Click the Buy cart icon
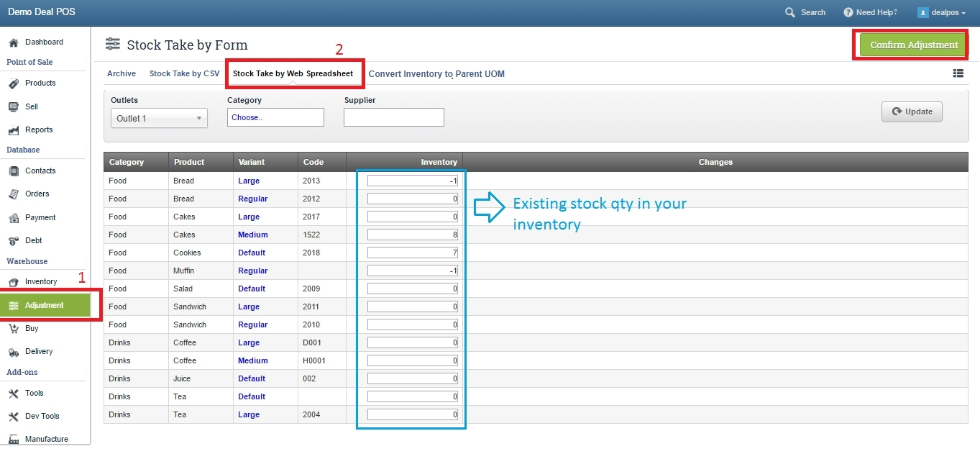Viewport: 980px width, 454px height. pos(13,329)
